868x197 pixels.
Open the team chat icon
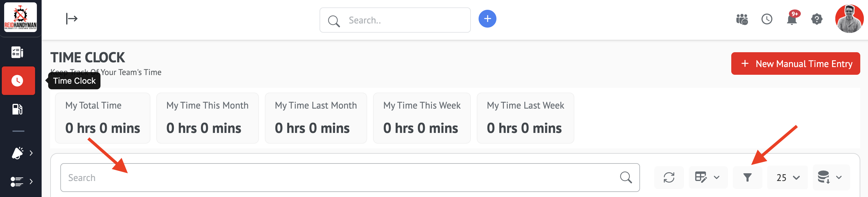pyautogui.click(x=742, y=19)
